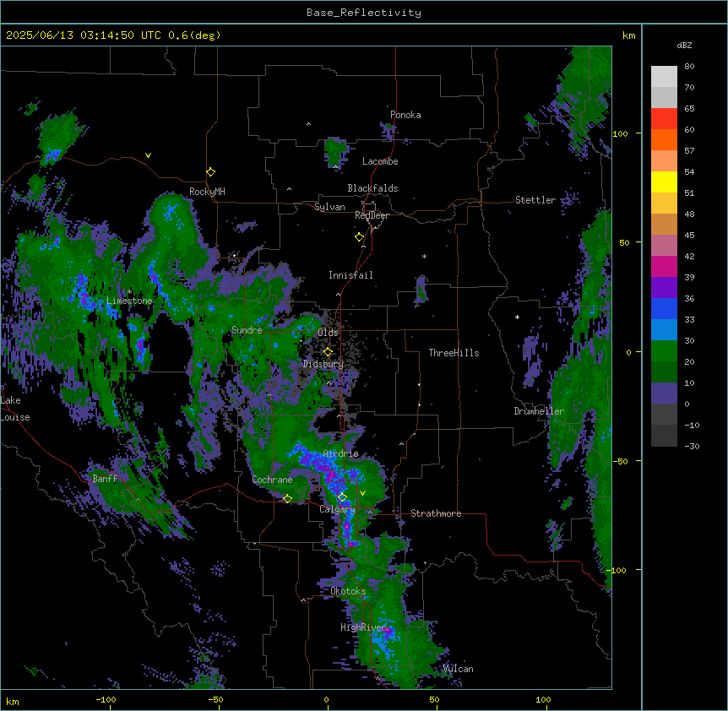Click the Airdrie city label
The height and width of the screenshot is (711, 728).
click(341, 453)
